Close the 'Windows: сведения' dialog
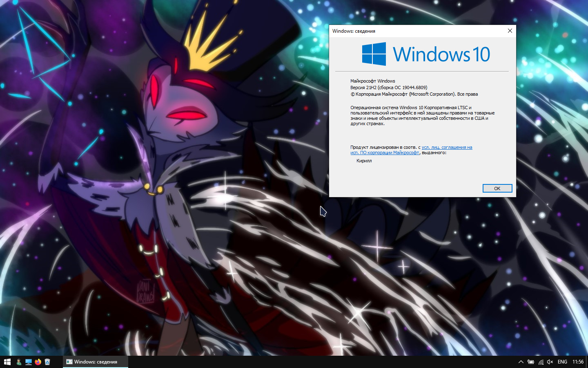 click(x=510, y=31)
